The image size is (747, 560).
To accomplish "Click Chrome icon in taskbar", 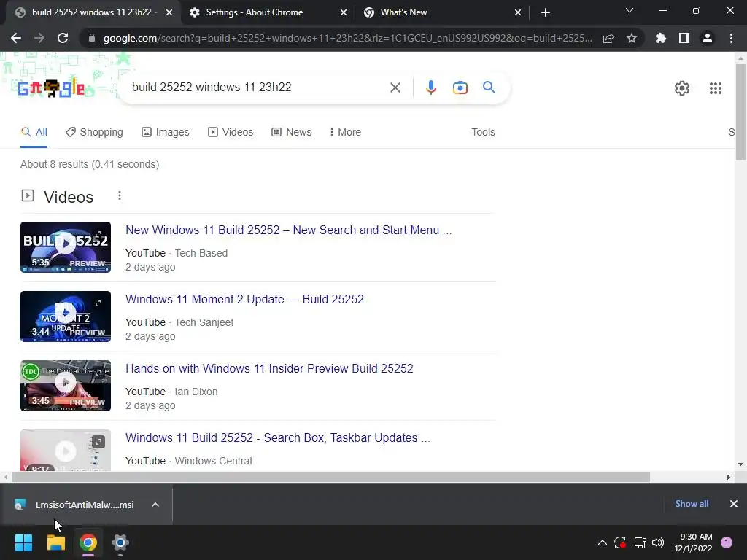I will (88, 542).
